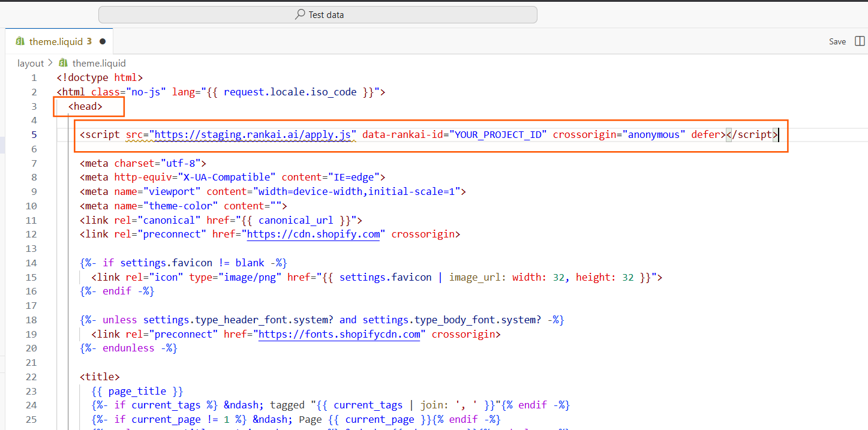Image resolution: width=868 pixels, height=430 pixels.
Task: Click line number 5 in the gutter
Action: pos(34,134)
